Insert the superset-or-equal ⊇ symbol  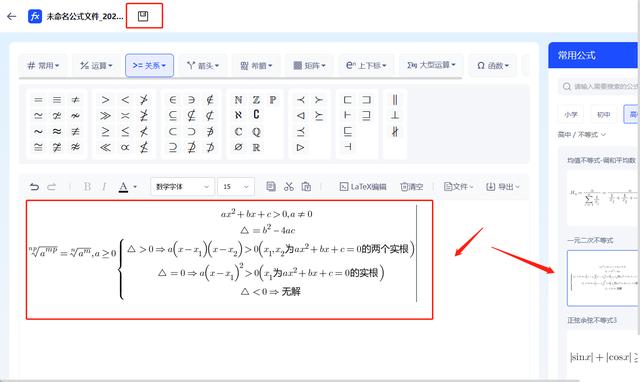tap(173, 147)
